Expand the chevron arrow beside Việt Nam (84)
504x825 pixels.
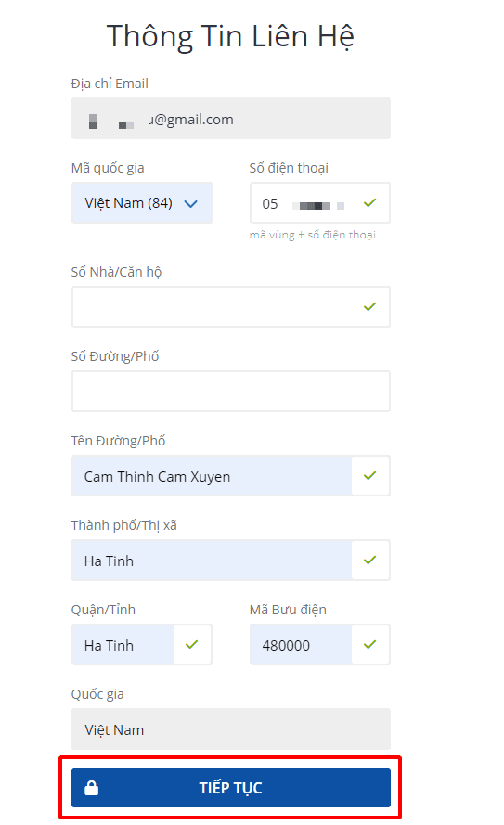191,203
